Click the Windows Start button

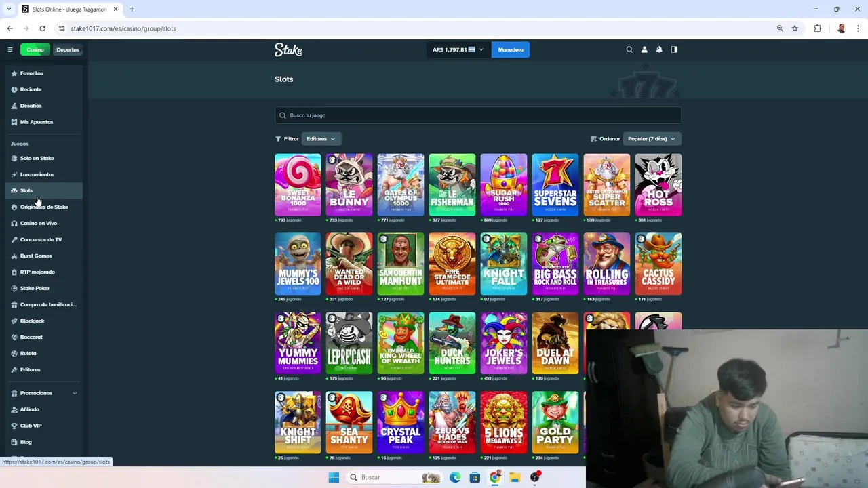pyautogui.click(x=334, y=477)
